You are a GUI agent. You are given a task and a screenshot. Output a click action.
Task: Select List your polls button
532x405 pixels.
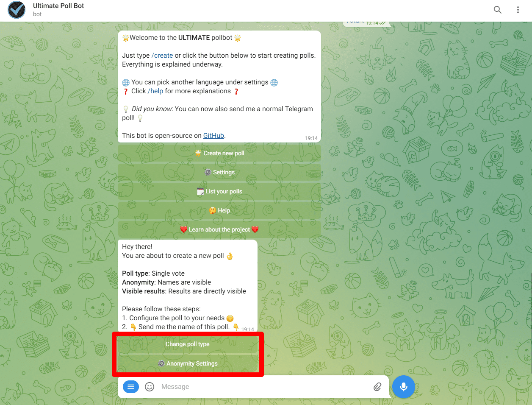coord(219,191)
